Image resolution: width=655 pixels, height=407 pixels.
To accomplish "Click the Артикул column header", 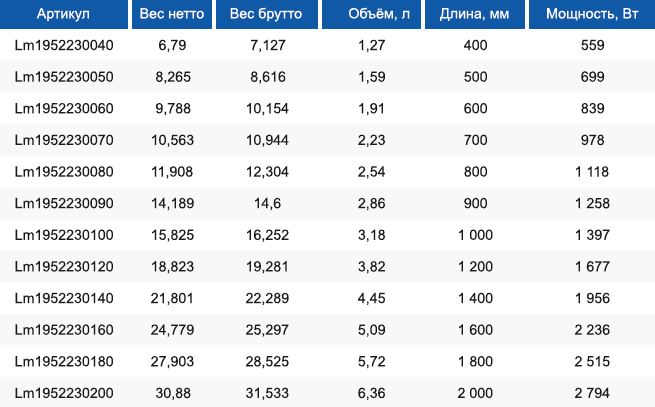I will click(x=63, y=14).
